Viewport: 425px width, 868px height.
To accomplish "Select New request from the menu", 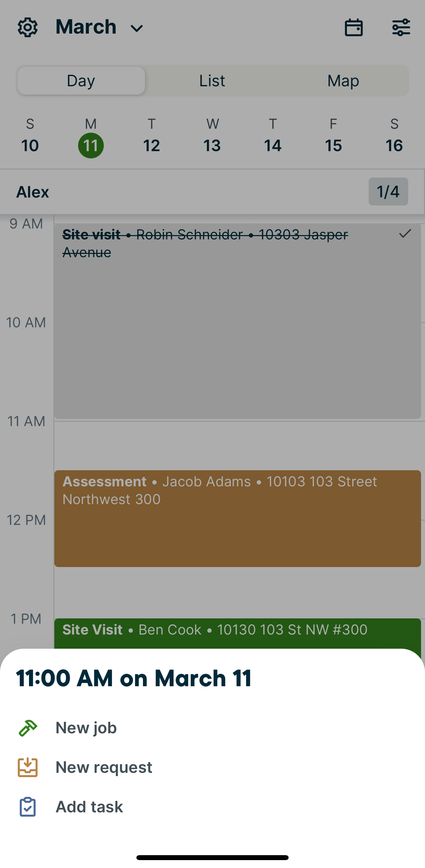I will click(103, 767).
